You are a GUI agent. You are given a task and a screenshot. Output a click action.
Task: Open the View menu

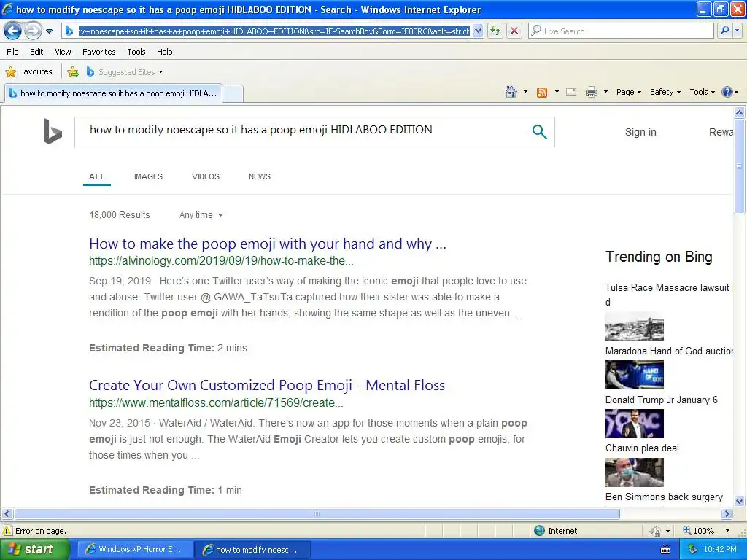63,52
